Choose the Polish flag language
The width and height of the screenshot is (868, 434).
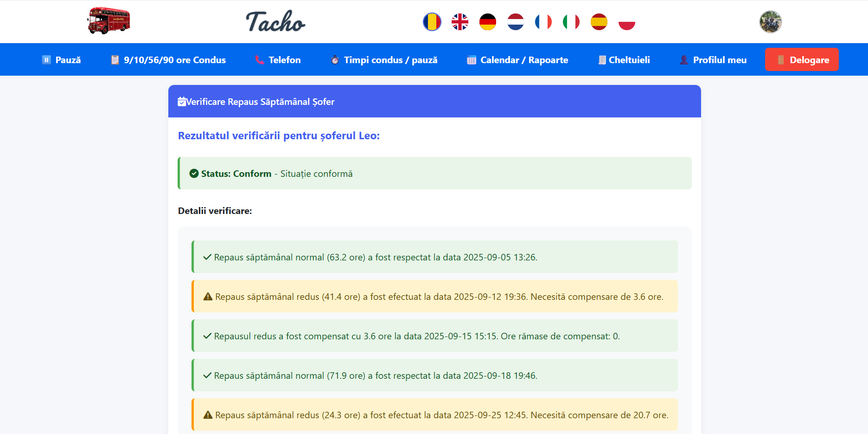pos(626,22)
